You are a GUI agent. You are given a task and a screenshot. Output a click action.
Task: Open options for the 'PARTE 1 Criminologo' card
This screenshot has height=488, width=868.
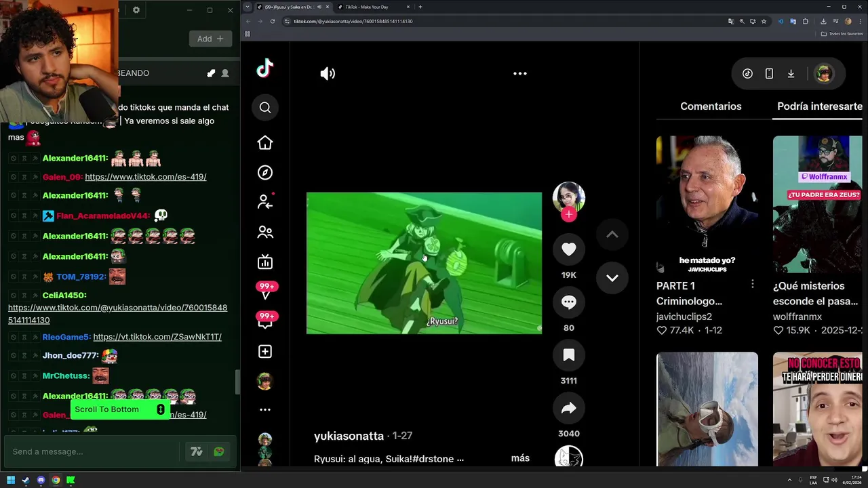click(x=752, y=285)
